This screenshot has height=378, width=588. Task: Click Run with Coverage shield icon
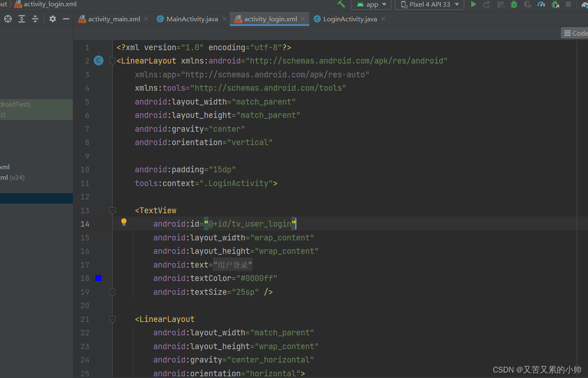(x=528, y=5)
